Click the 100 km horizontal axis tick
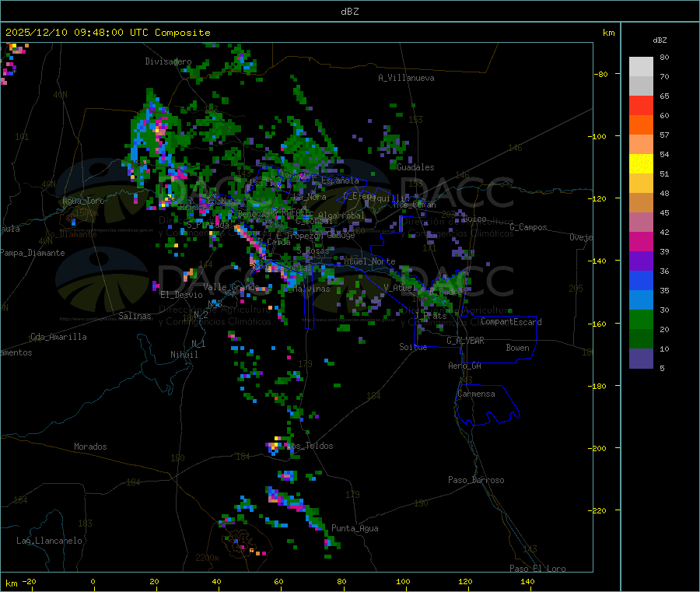Screen dimensions: 700x592 [x=403, y=581]
